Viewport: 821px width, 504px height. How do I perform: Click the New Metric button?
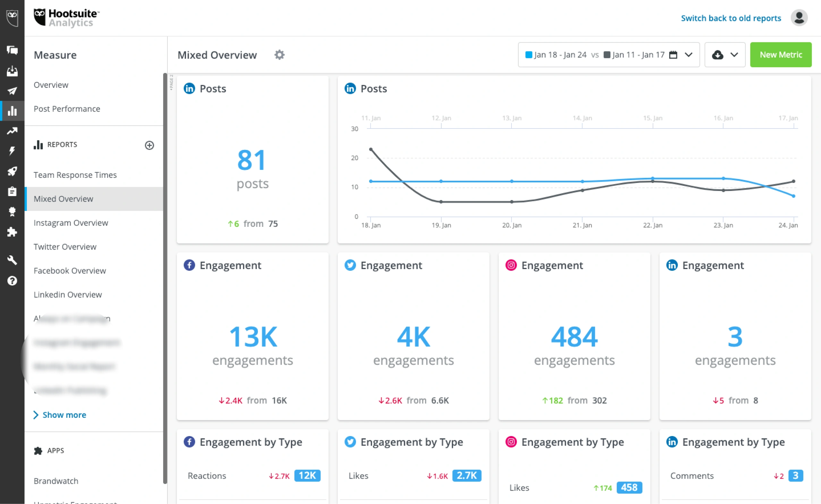[x=781, y=55]
